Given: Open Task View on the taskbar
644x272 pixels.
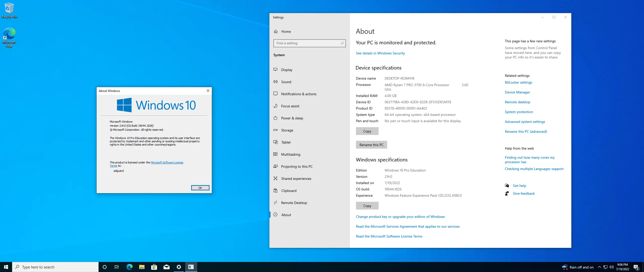Looking at the screenshot, I should point(116,267).
